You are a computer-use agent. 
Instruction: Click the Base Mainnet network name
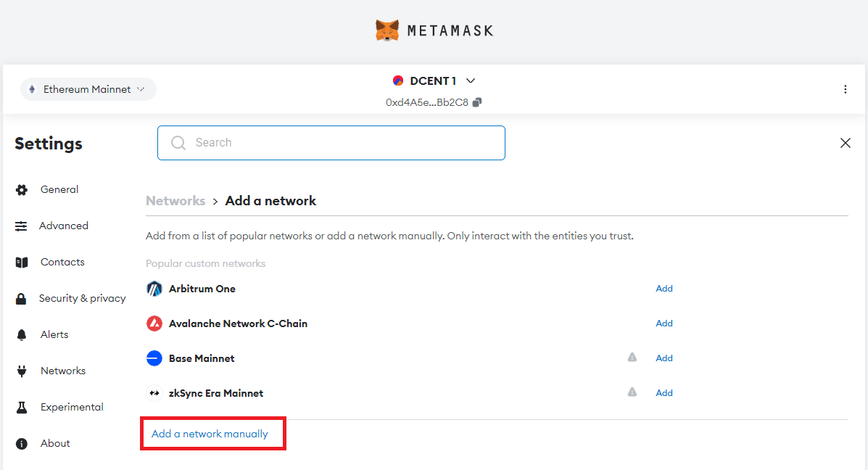[x=202, y=359]
